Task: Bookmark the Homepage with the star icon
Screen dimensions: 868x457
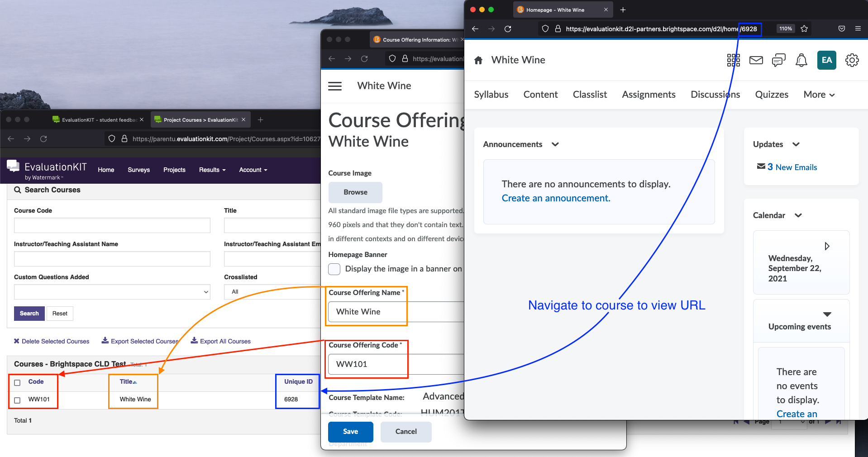Action: click(804, 29)
